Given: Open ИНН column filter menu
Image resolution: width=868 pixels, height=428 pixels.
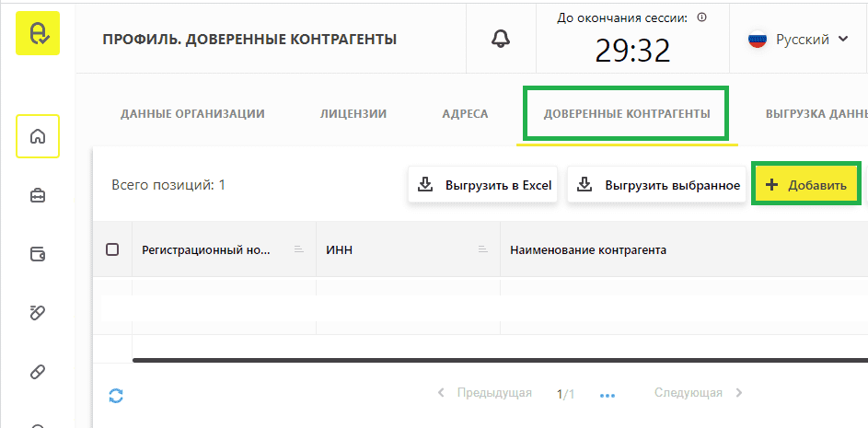Looking at the screenshot, I should pyautogui.click(x=481, y=249).
